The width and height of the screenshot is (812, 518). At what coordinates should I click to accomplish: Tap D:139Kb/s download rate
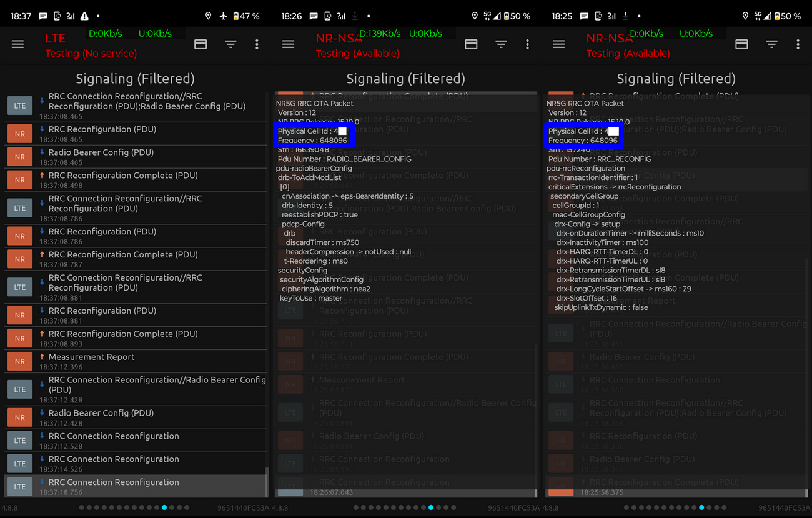pos(380,34)
